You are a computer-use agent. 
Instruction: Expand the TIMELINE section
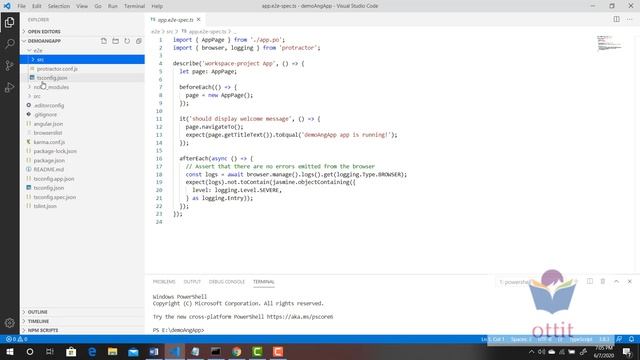82,321
